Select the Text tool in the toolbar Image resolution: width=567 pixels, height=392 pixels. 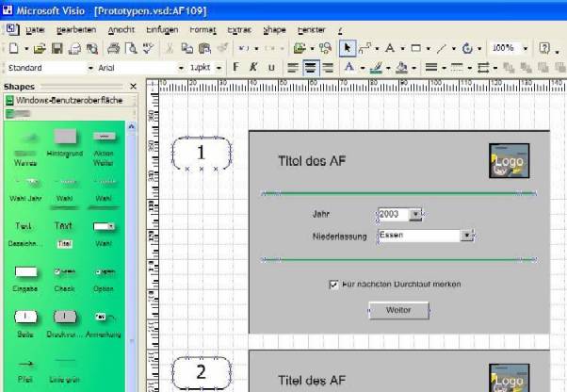390,48
